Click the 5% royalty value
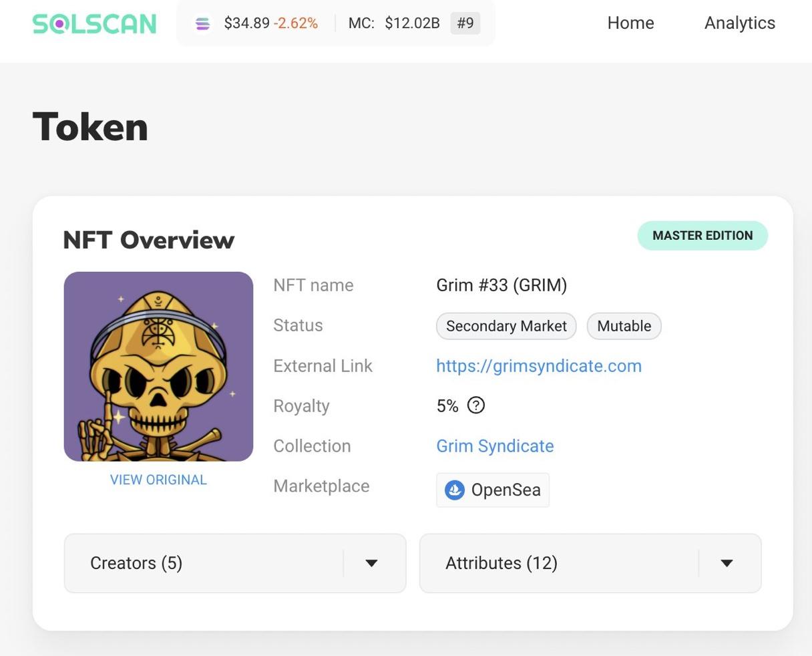The height and width of the screenshot is (656, 812). [447, 406]
